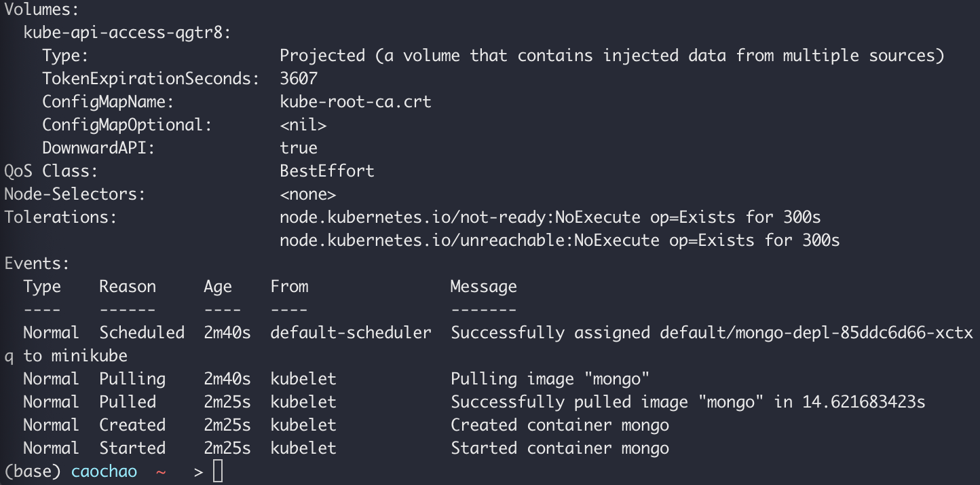This screenshot has height=485, width=980.
Task: Click the Events section header
Action: (37, 264)
